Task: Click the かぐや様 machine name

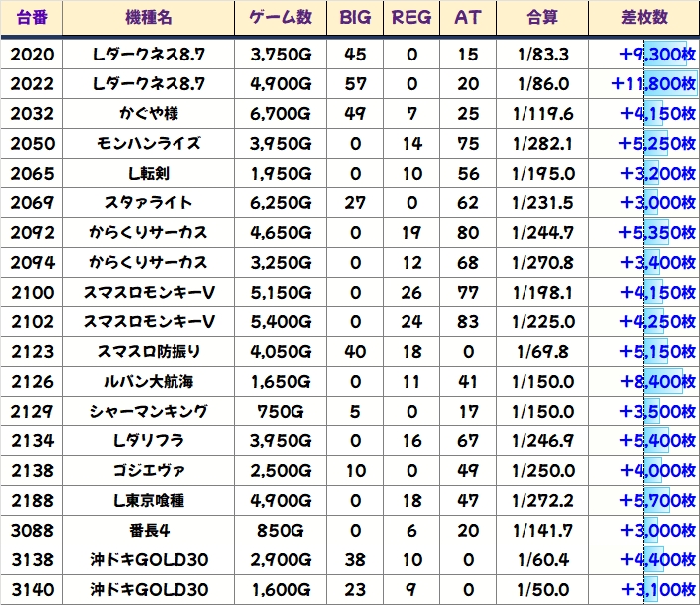Action: tap(149, 113)
